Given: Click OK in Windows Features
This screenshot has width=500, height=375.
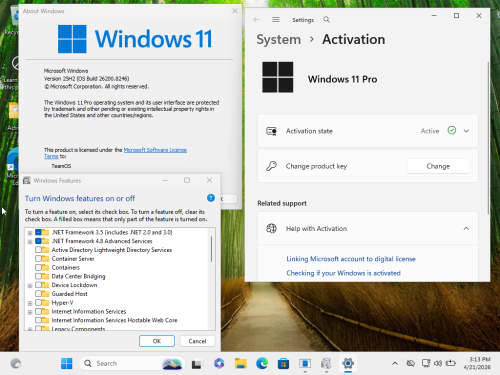Looking at the screenshot, I should click(x=157, y=341).
